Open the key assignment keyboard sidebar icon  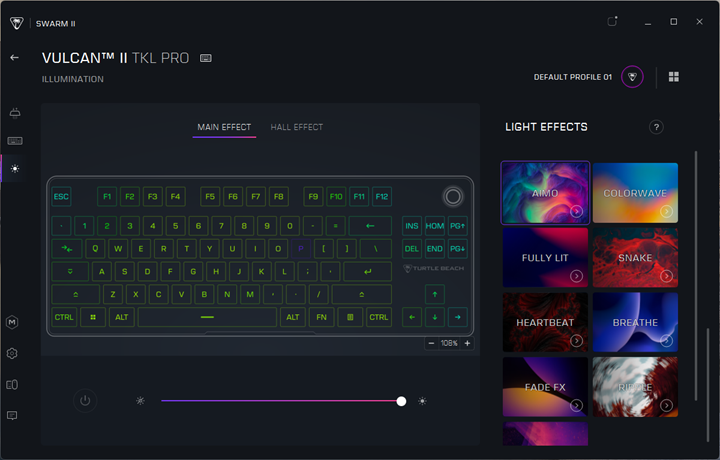14,141
